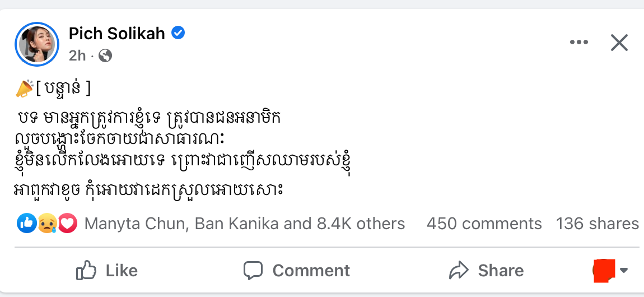Like this post

(x=106, y=271)
